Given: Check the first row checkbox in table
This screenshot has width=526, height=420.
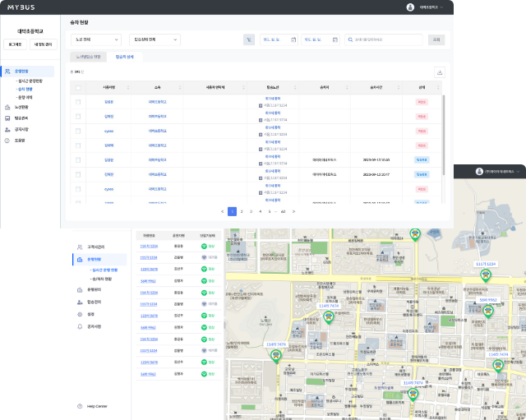Looking at the screenshot, I should 78,102.
